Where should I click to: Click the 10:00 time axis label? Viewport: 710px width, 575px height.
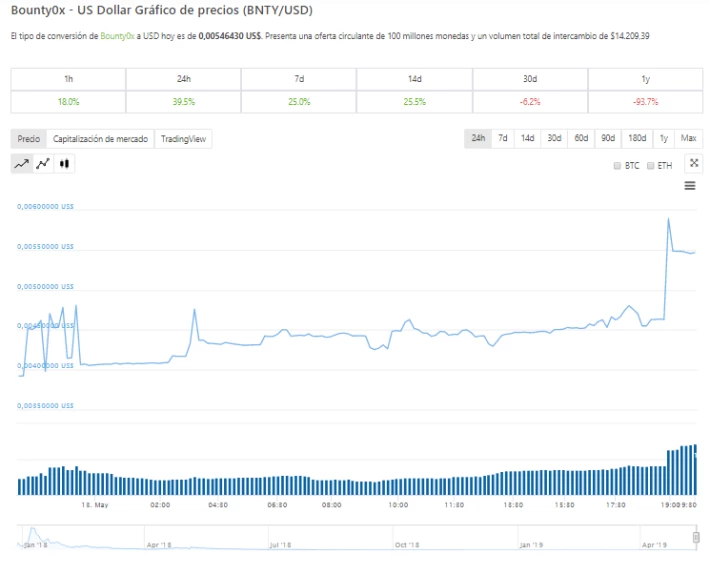pos(398,505)
